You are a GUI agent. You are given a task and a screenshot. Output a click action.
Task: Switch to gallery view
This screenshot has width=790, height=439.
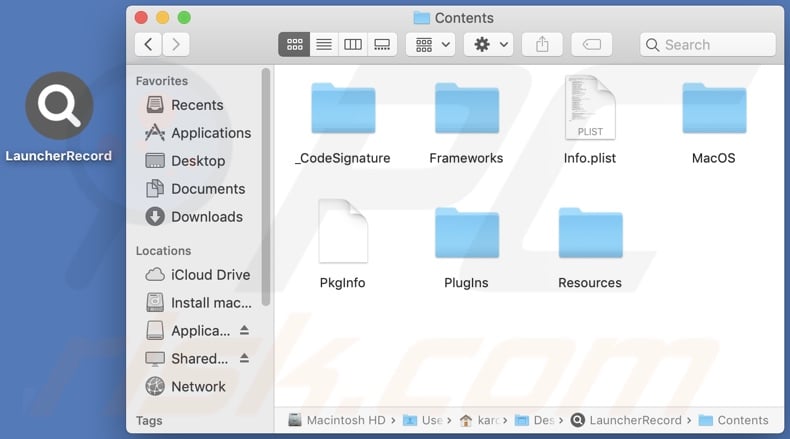382,44
